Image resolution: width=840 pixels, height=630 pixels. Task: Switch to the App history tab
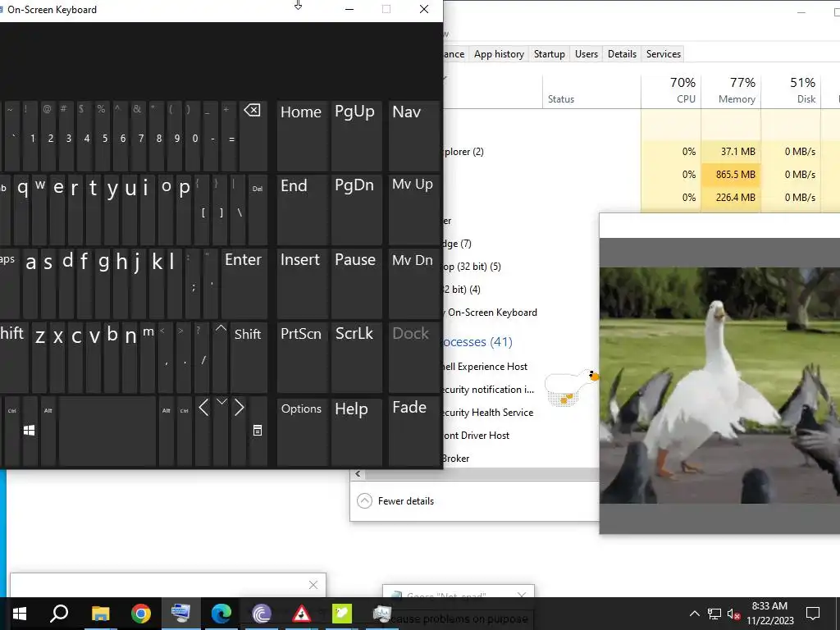click(x=499, y=54)
